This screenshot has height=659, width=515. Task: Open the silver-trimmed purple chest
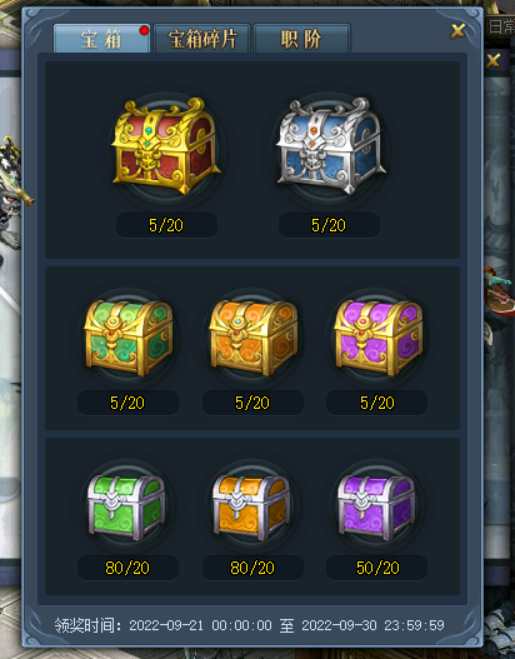coord(376,507)
